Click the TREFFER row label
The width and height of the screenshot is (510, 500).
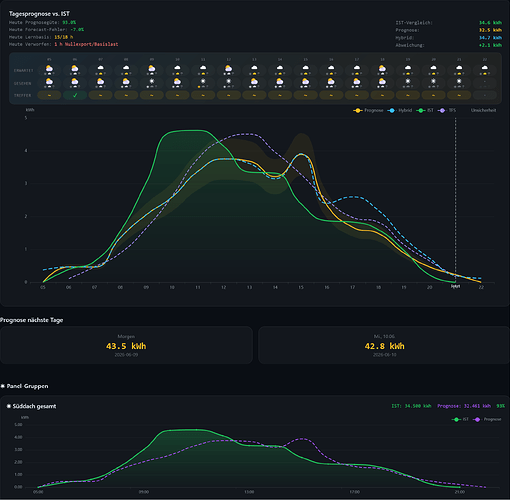22,95
